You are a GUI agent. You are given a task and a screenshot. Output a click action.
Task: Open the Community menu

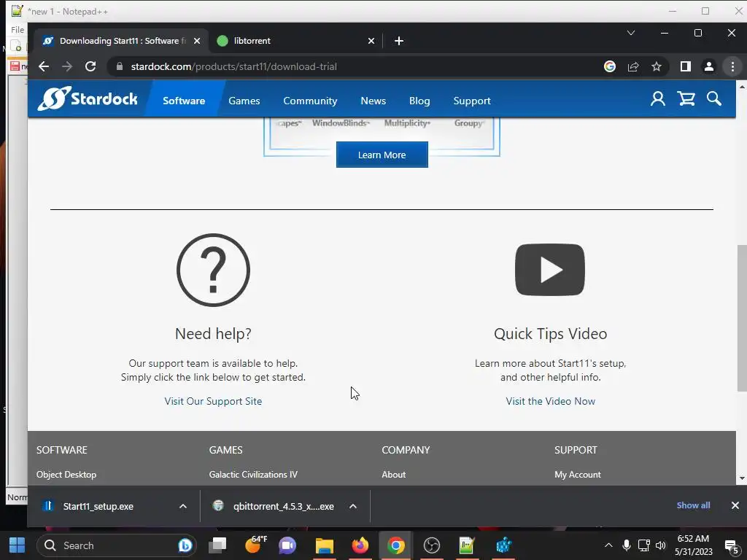pyautogui.click(x=310, y=101)
